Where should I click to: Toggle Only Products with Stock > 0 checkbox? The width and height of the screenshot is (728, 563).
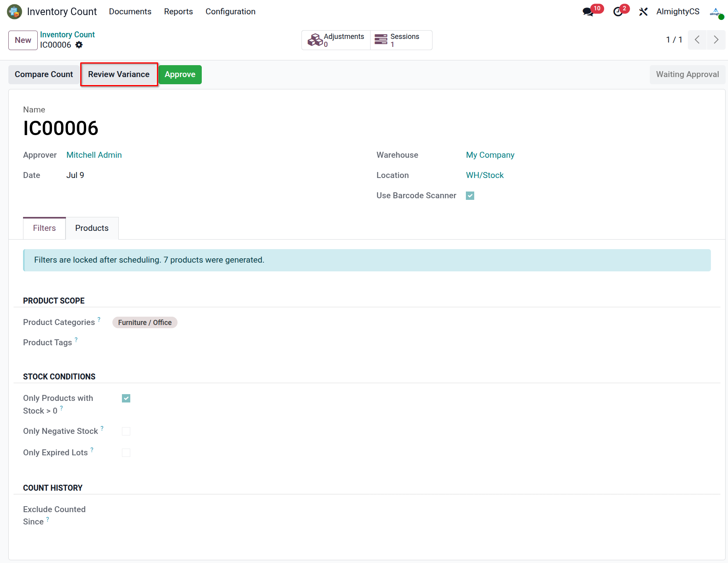126,398
